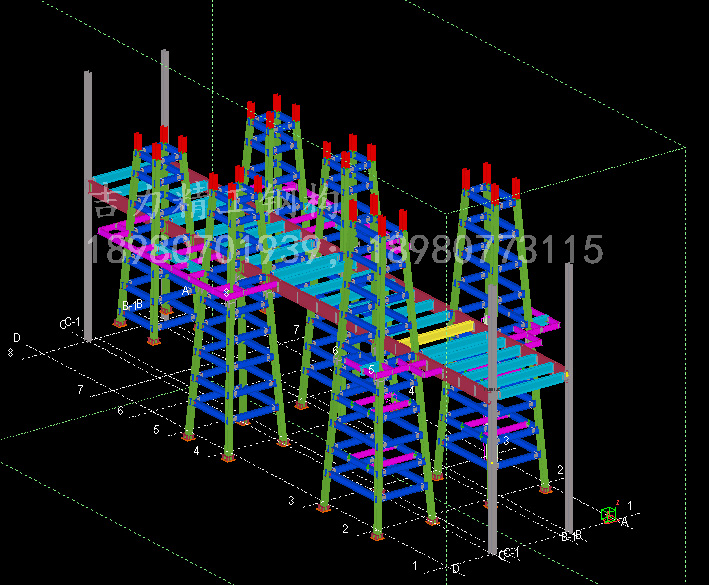Select the tallest gray column at left edge
Screen dimensions: 709x585
[89, 205]
